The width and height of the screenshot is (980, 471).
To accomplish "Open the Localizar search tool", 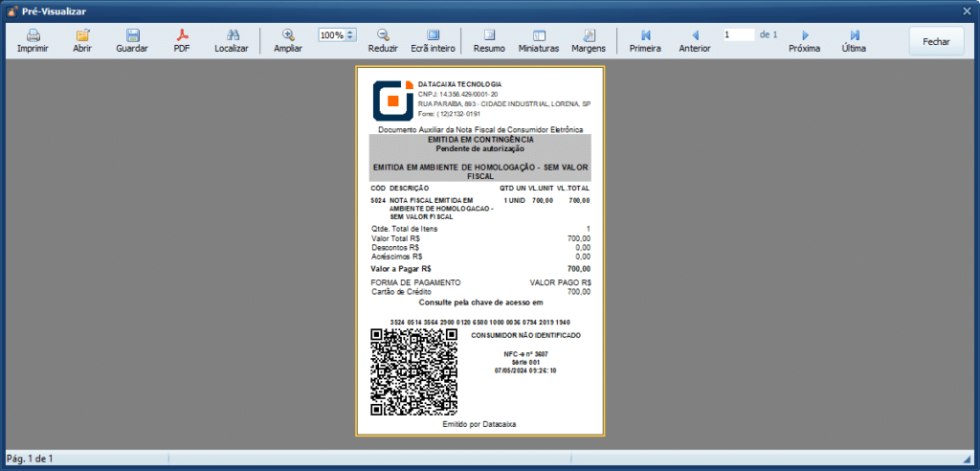I will point(232,41).
